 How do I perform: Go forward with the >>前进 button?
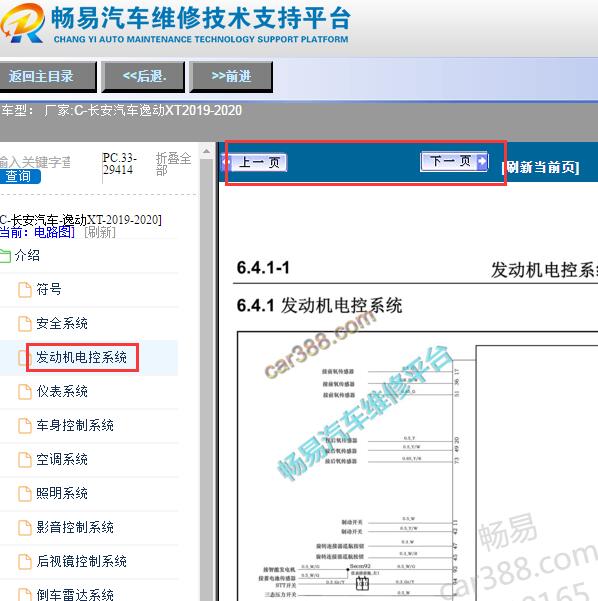point(231,76)
